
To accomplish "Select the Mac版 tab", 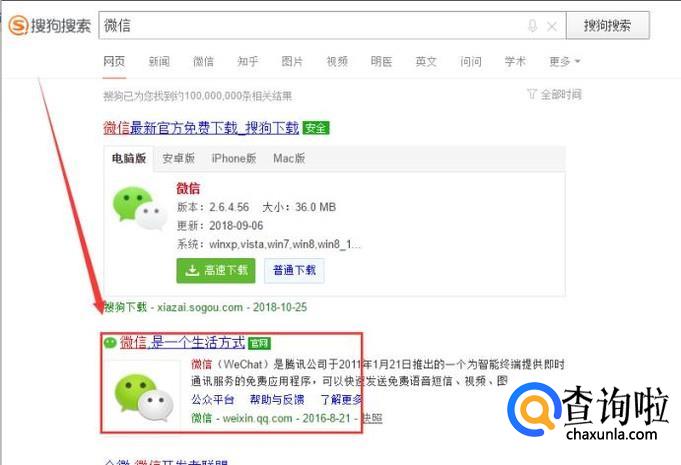I will [x=289, y=158].
